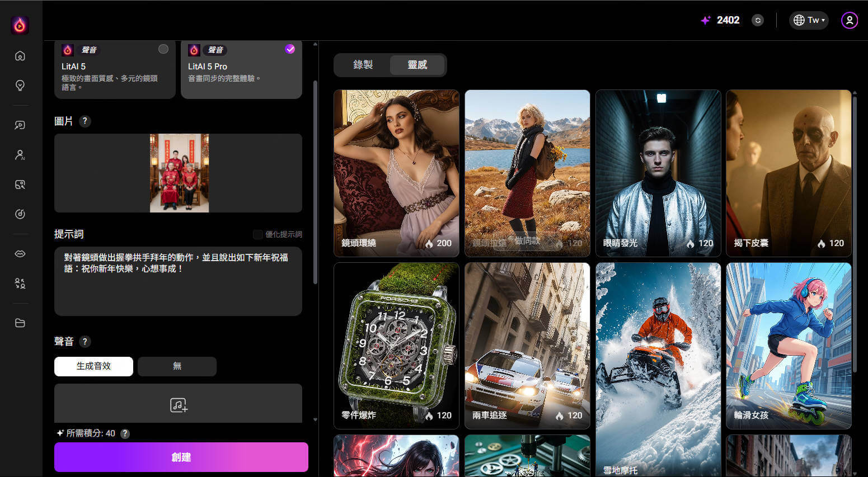Screen dimensions: 868x477
Task: Switch to the 錄製 tab
Action: (x=363, y=65)
